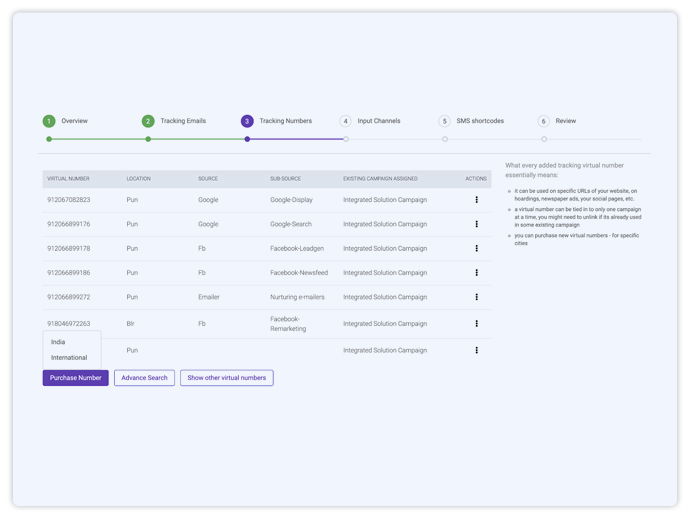Click the Facebook-Newsfeed sub-source cell

(x=299, y=273)
